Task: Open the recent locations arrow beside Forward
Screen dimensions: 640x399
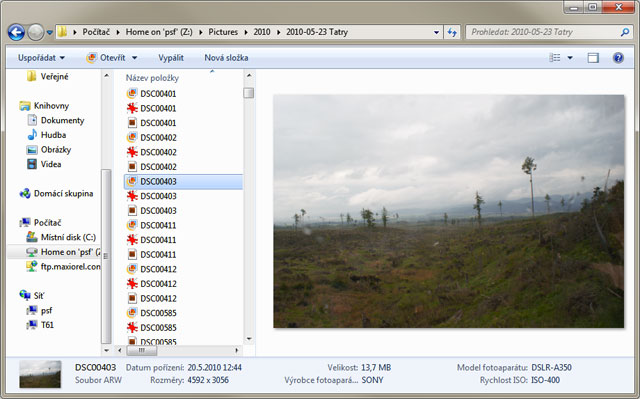Action: click(x=49, y=32)
